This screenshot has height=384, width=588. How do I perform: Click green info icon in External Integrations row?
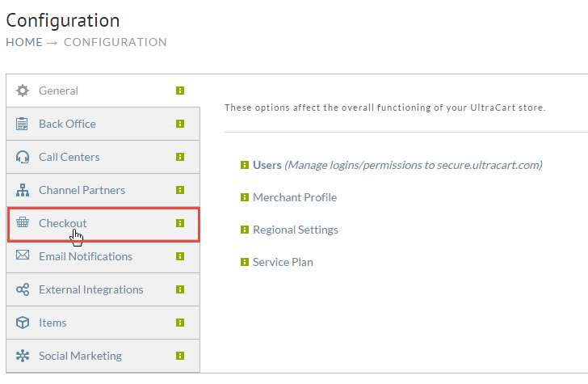click(180, 289)
